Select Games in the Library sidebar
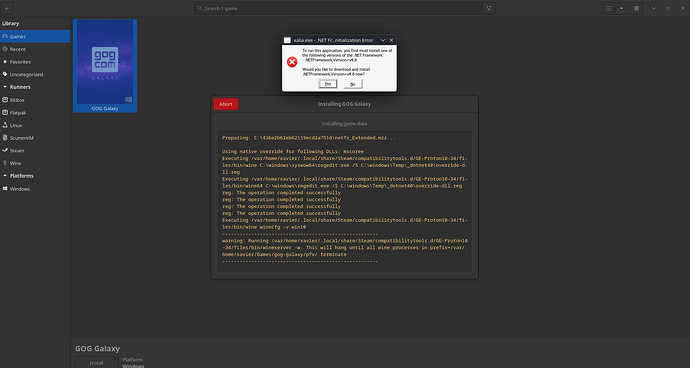This screenshot has height=368, width=690. point(35,37)
